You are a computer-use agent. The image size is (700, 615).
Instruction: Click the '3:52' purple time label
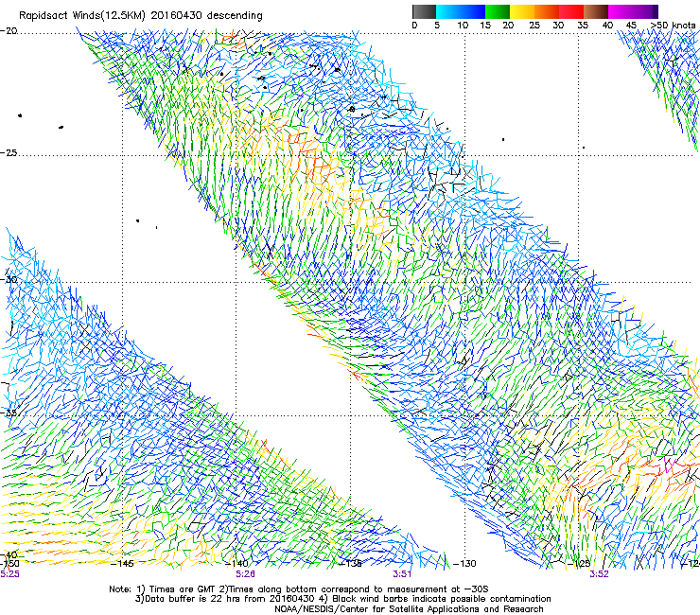[599, 574]
